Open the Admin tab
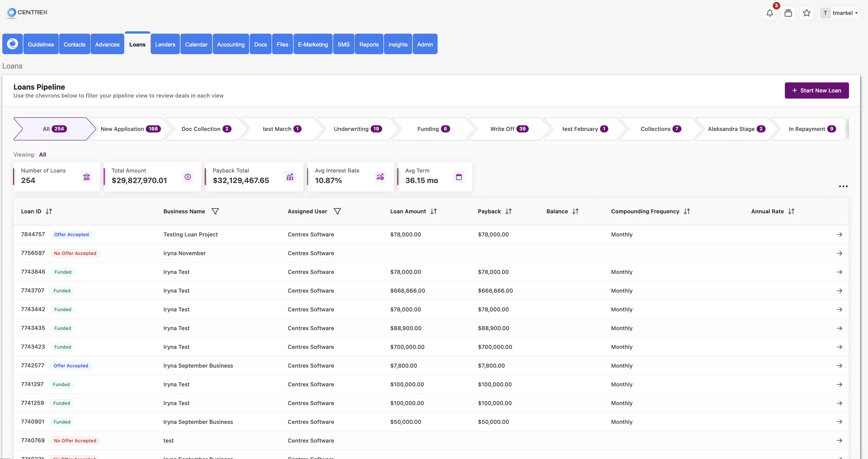868x459 pixels. tap(425, 44)
